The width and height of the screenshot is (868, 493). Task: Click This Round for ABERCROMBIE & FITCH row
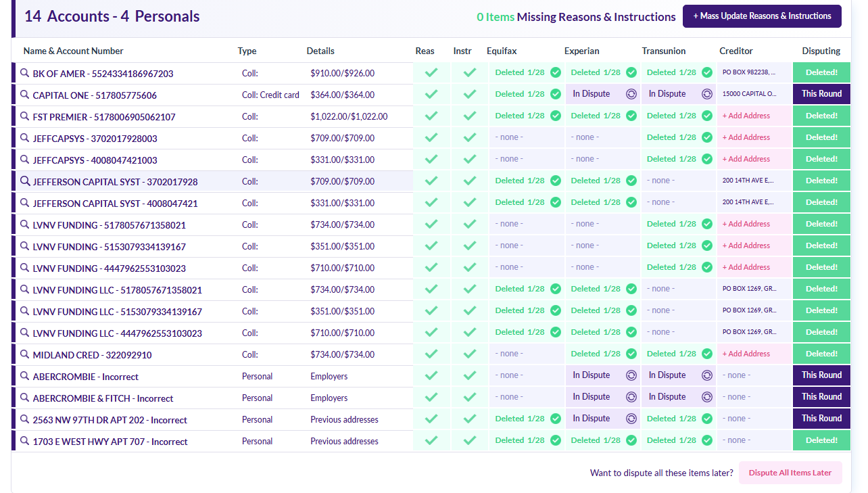click(x=821, y=397)
